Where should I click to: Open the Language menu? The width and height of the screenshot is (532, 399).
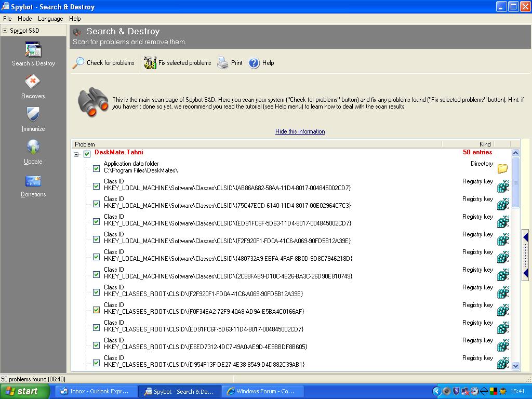click(x=50, y=19)
